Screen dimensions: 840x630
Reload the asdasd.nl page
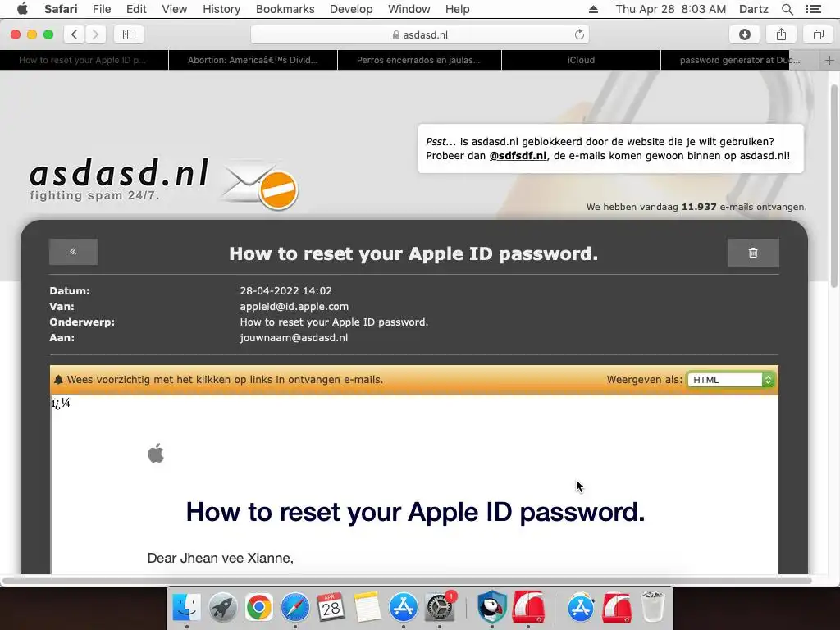coord(579,34)
